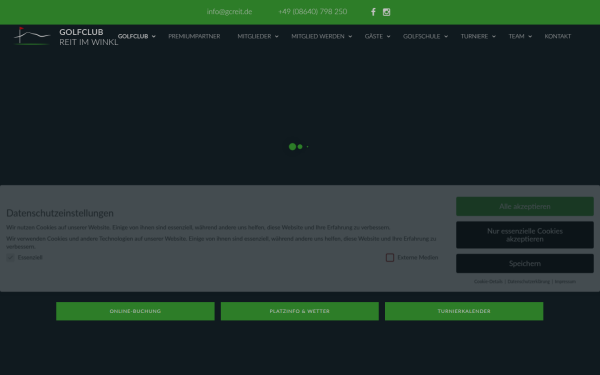Save cookie settings with Speichern
The height and width of the screenshot is (375, 600).
pyautogui.click(x=525, y=263)
